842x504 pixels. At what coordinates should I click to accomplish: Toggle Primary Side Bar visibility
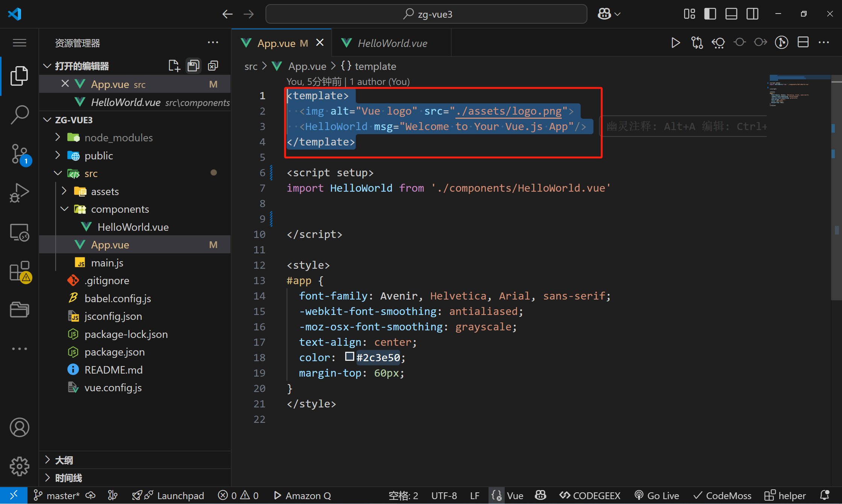click(x=710, y=14)
